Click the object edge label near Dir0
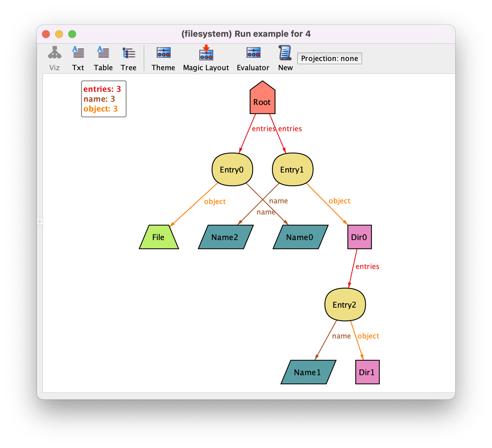This screenshot has height=448, width=492. pos(339,201)
